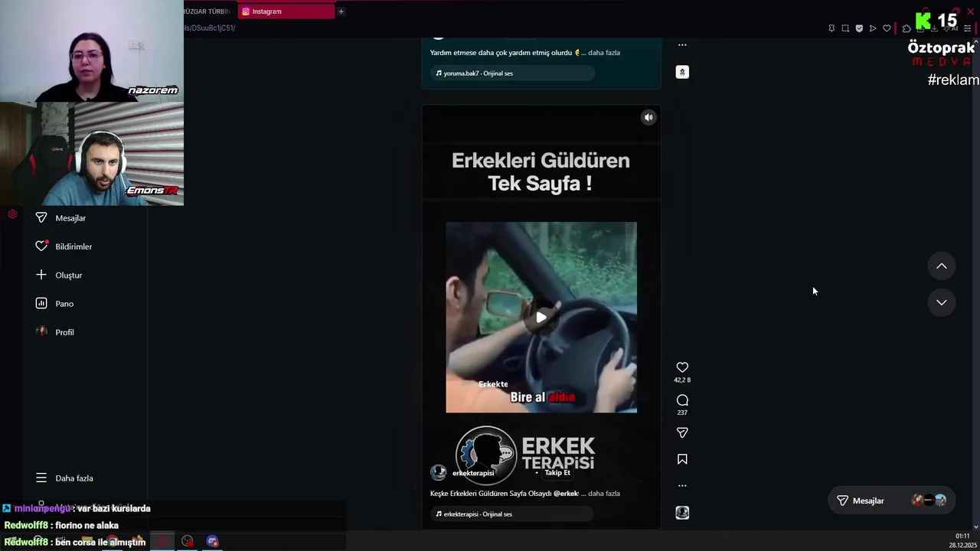Open the Opera GX sidebar logo icon
This screenshot has width=980, height=551.
tap(12, 214)
